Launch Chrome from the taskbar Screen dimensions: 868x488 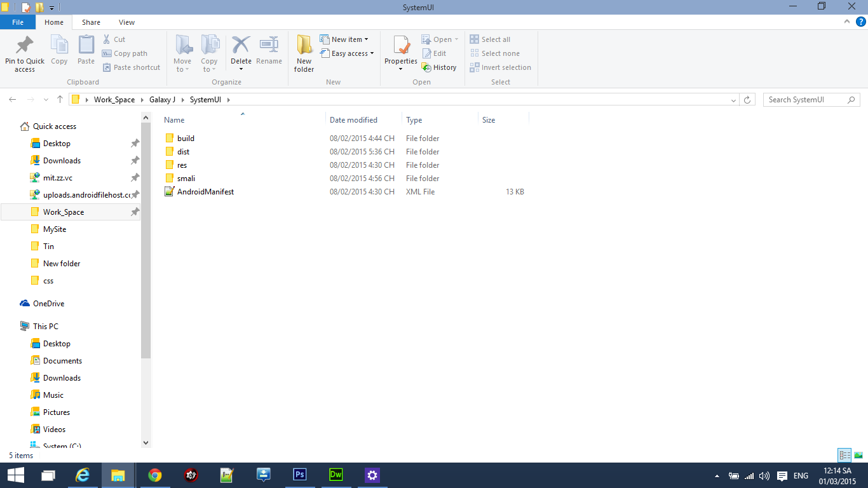[155, 475]
